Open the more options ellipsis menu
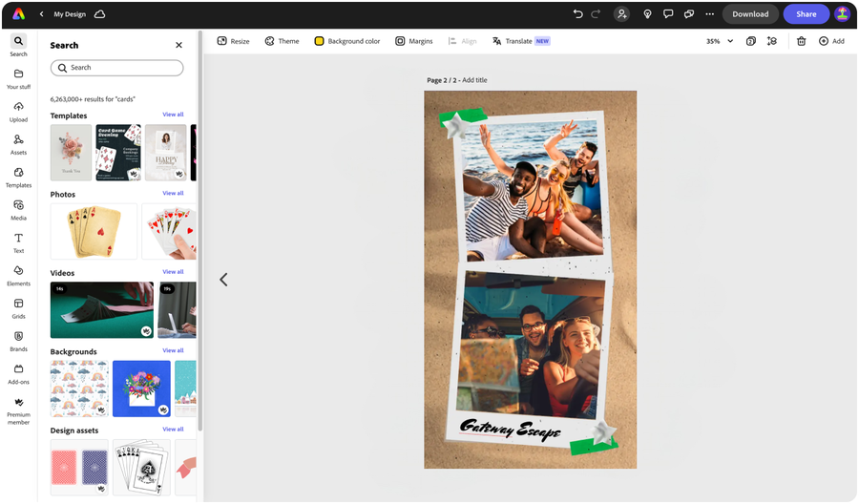 point(709,14)
